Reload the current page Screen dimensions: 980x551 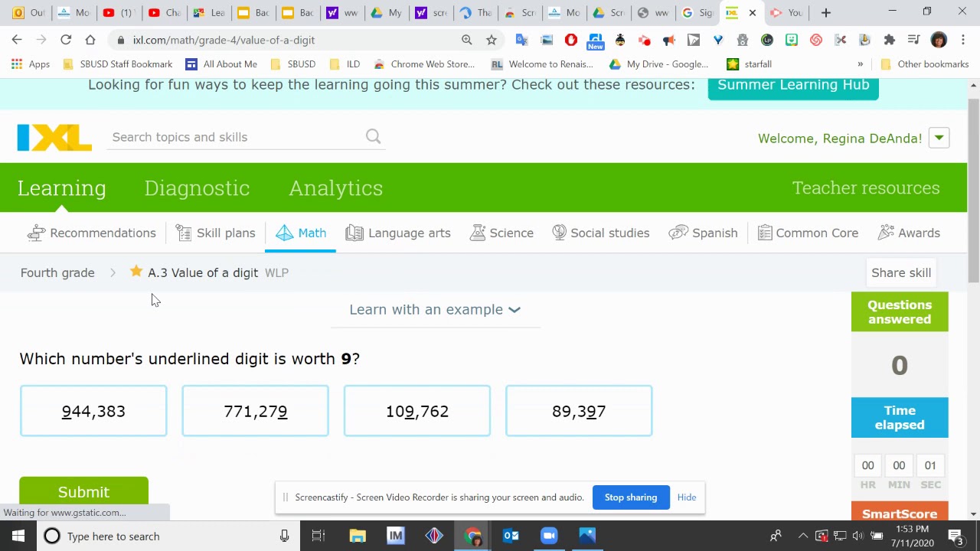coord(66,40)
